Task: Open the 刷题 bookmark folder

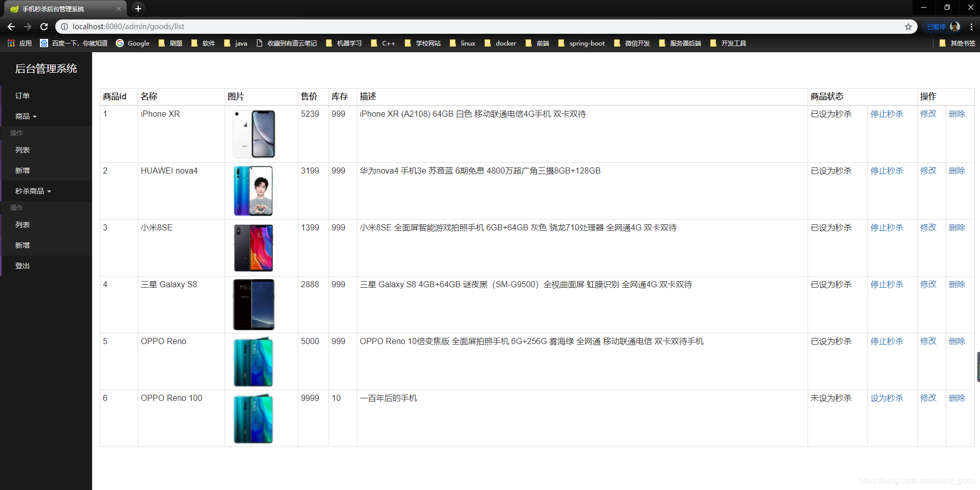Action: coord(170,44)
